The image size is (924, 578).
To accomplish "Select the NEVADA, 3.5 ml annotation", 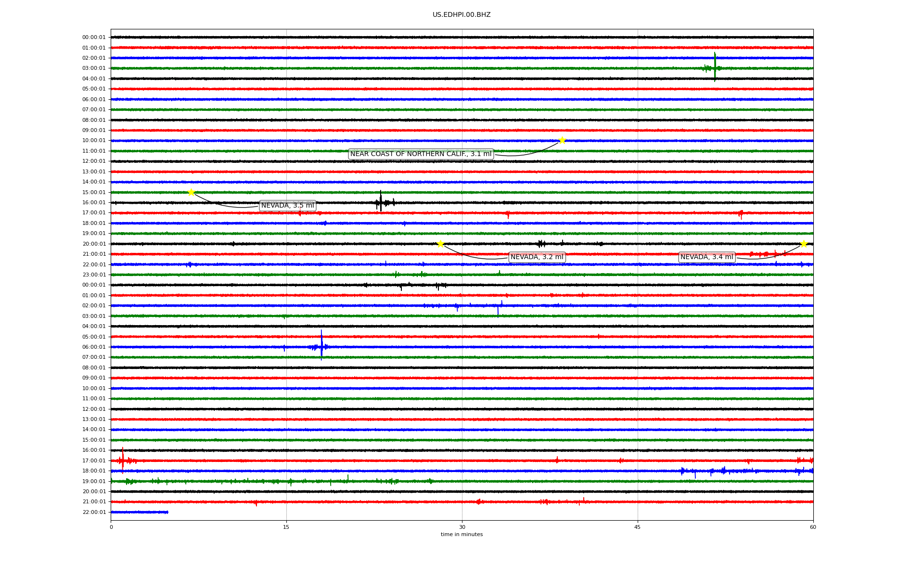I will coord(287,206).
